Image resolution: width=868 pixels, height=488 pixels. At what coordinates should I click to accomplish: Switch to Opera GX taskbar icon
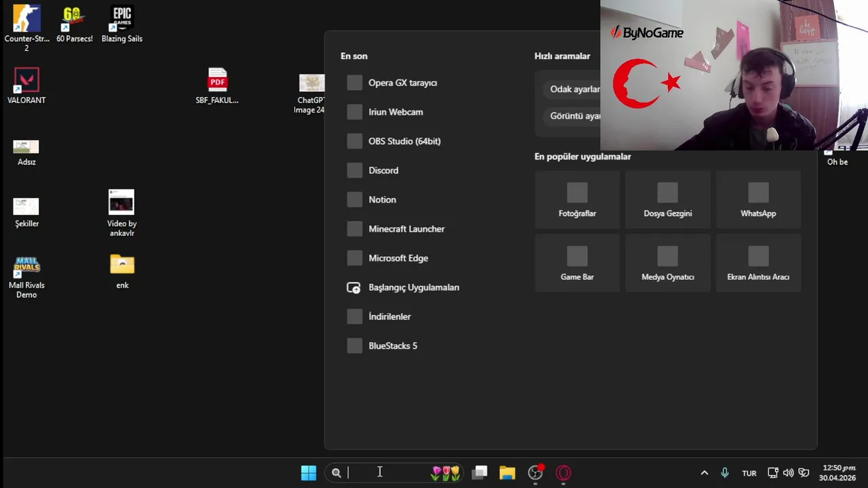[564, 473]
